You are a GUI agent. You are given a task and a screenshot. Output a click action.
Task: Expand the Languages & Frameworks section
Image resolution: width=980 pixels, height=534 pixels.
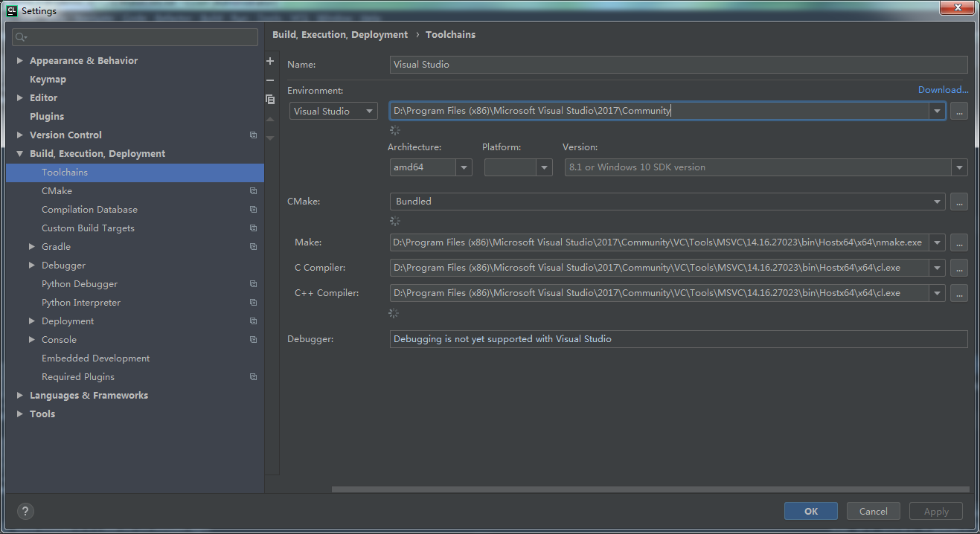pyautogui.click(x=19, y=395)
